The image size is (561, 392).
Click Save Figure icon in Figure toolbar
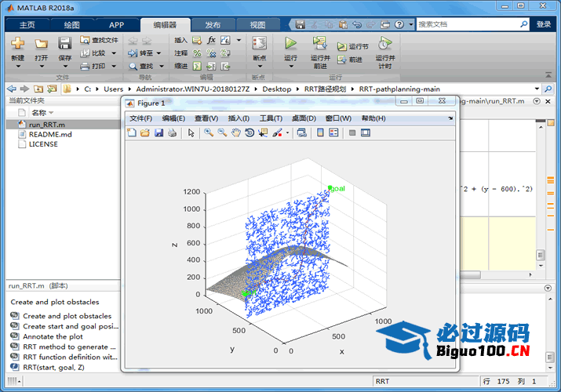coord(158,133)
